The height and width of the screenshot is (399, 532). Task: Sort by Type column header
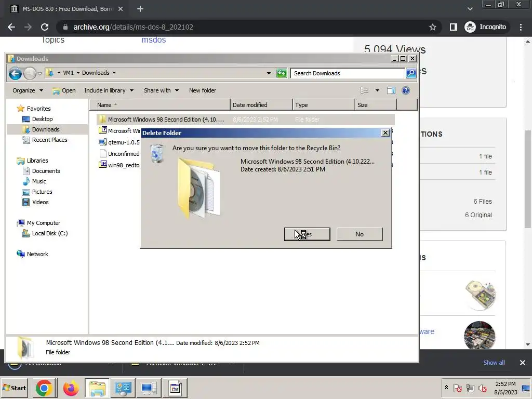(x=324, y=105)
